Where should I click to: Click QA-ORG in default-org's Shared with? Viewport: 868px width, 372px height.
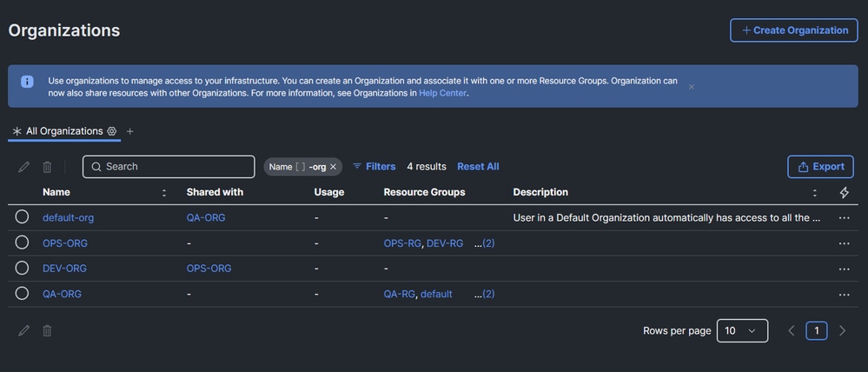pos(206,218)
